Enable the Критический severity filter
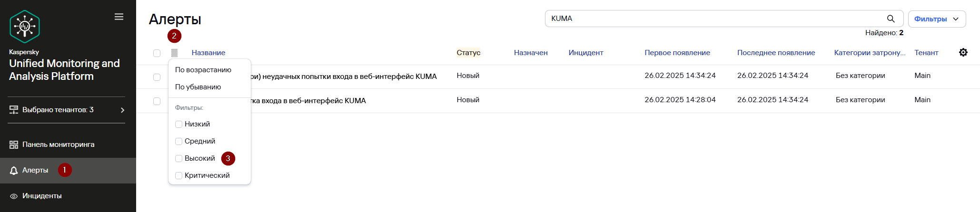 point(179,175)
